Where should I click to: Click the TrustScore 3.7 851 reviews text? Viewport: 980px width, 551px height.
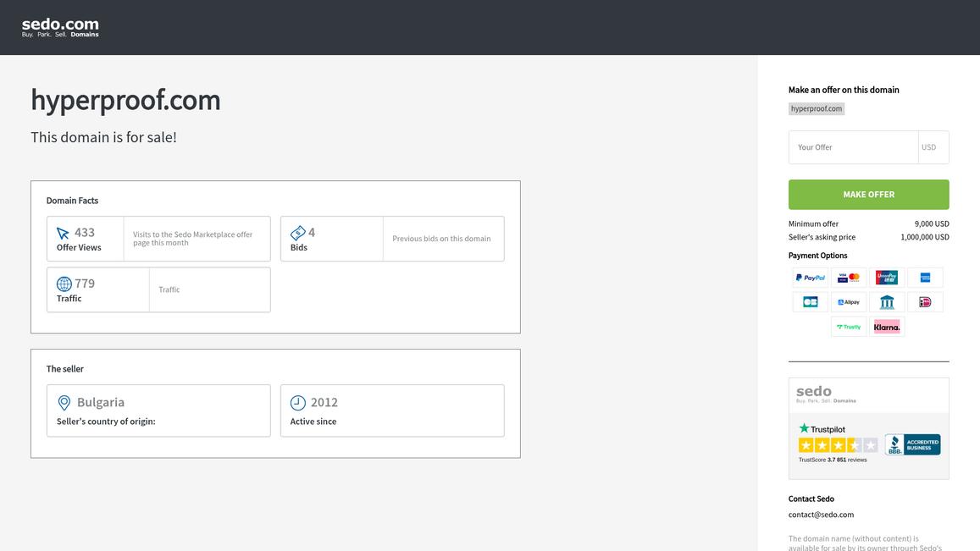point(833,460)
